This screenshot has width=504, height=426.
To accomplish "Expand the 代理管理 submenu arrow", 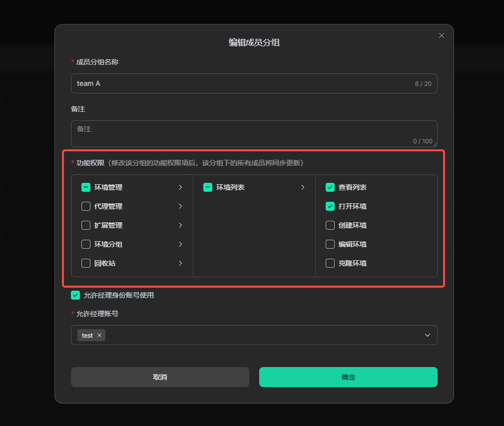I will [x=180, y=207].
